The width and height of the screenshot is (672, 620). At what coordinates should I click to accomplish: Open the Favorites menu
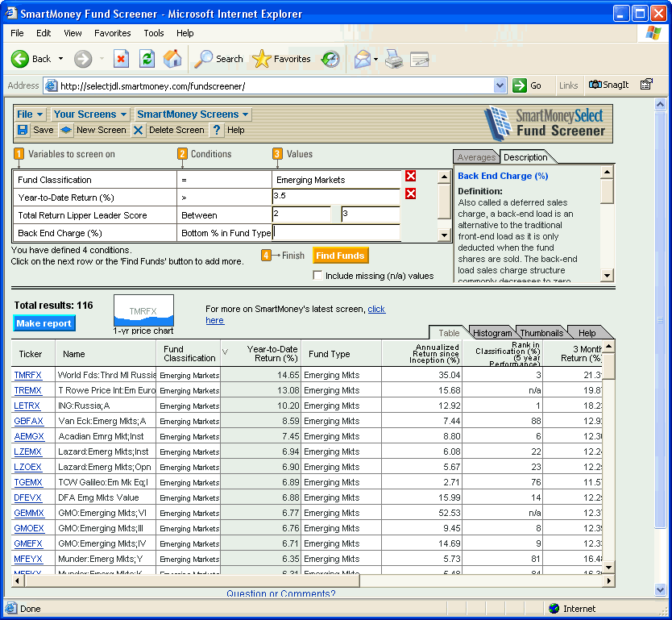click(112, 33)
